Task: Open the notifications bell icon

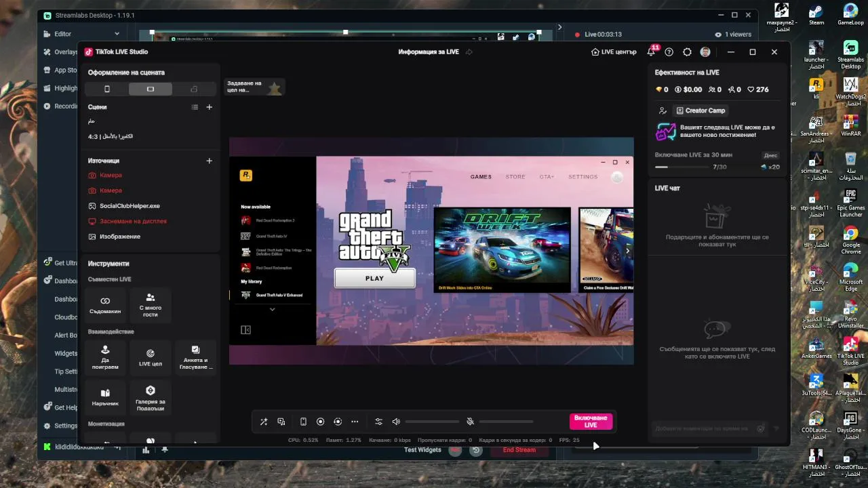Action: 652,52
